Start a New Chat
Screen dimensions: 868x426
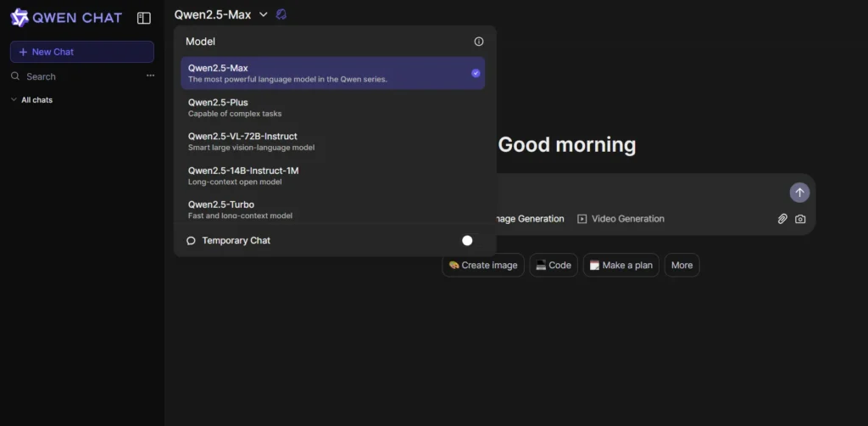point(82,52)
